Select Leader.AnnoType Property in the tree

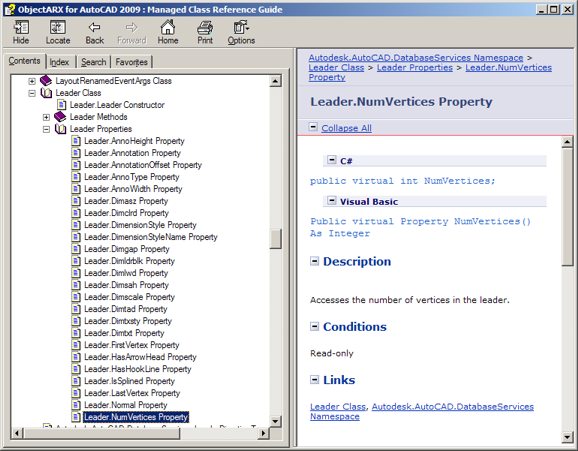pyautogui.click(x=132, y=177)
